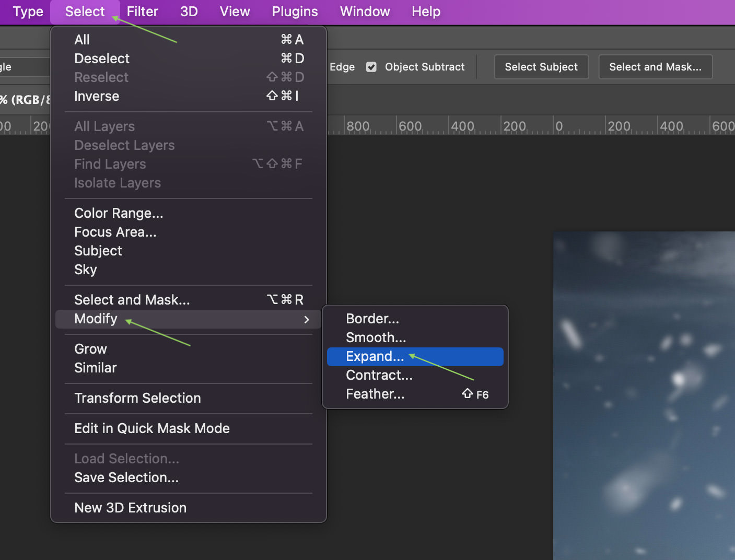Select Color Range from the Select menu
This screenshot has width=735, height=560.
(118, 213)
